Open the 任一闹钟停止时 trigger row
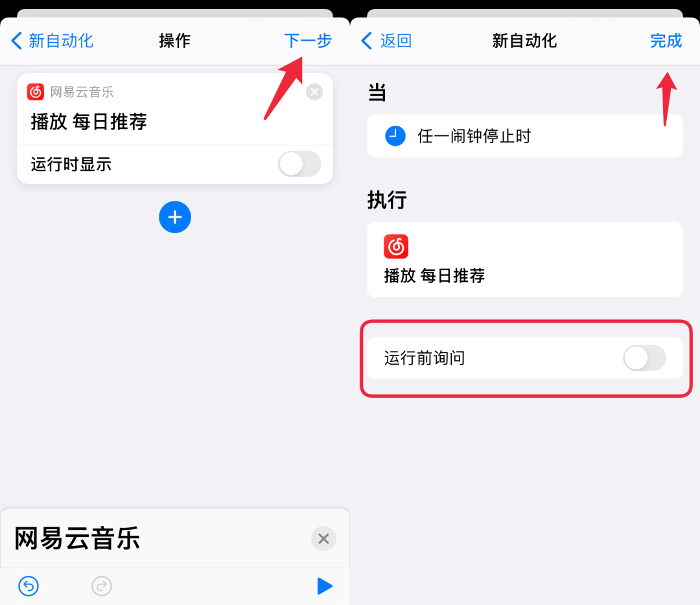This screenshot has width=700, height=605. [x=524, y=135]
